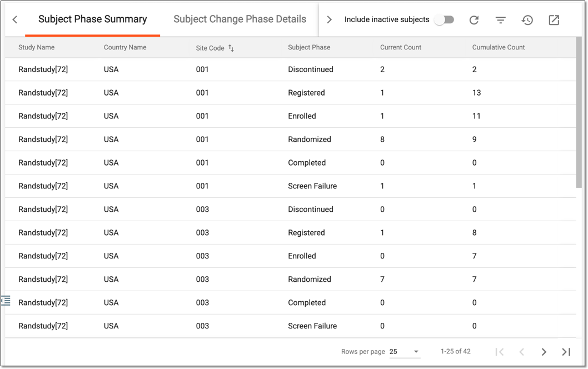
Task: Open Rows per page dropdown
Action: pyautogui.click(x=405, y=352)
